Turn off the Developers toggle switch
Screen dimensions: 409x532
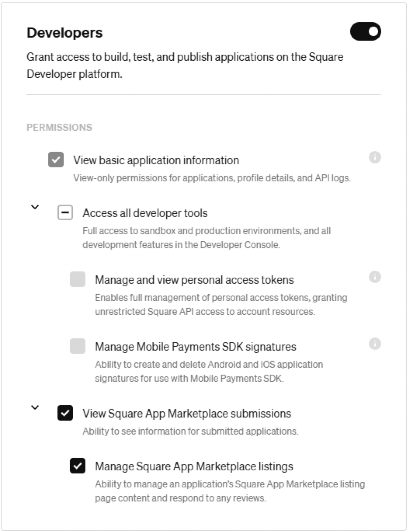pyautogui.click(x=365, y=31)
